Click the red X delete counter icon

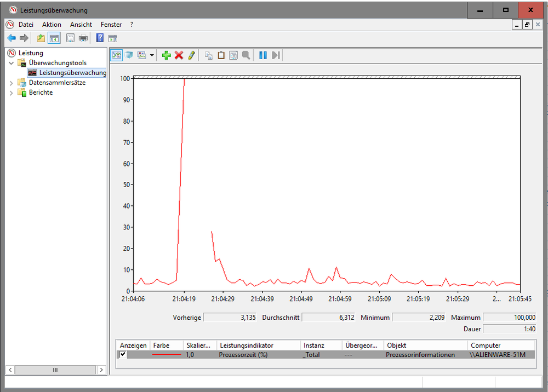[x=179, y=55]
